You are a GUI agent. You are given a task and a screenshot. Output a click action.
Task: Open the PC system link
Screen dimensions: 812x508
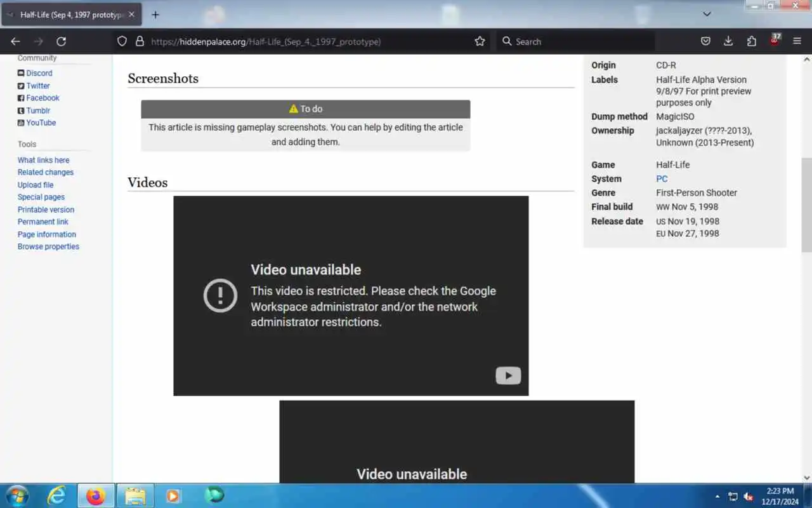point(662,178)
